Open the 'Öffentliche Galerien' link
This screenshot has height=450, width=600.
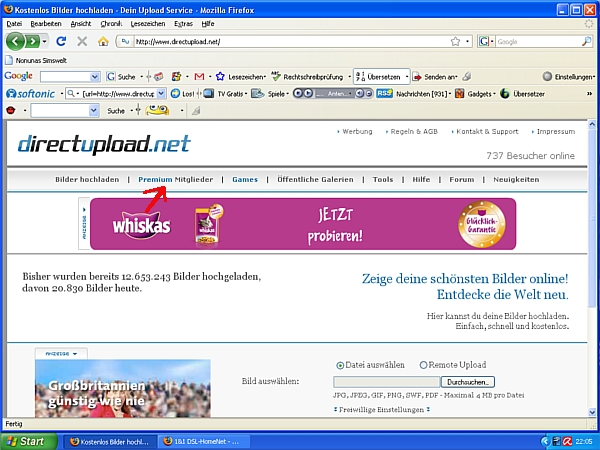coord(315,179)
